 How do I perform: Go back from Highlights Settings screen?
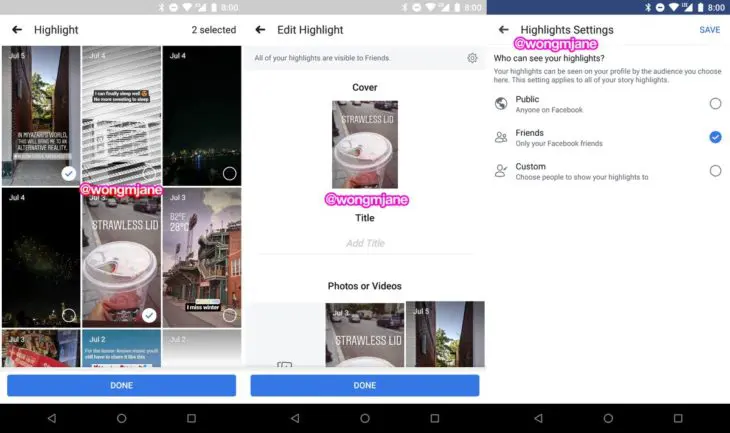pyautogui.click(x=503, y=30)
